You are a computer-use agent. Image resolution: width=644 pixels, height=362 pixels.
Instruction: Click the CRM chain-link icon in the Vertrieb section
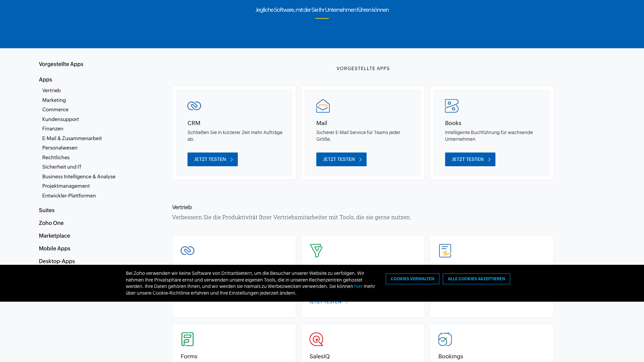pyautogui.click(x=187, y=250)
